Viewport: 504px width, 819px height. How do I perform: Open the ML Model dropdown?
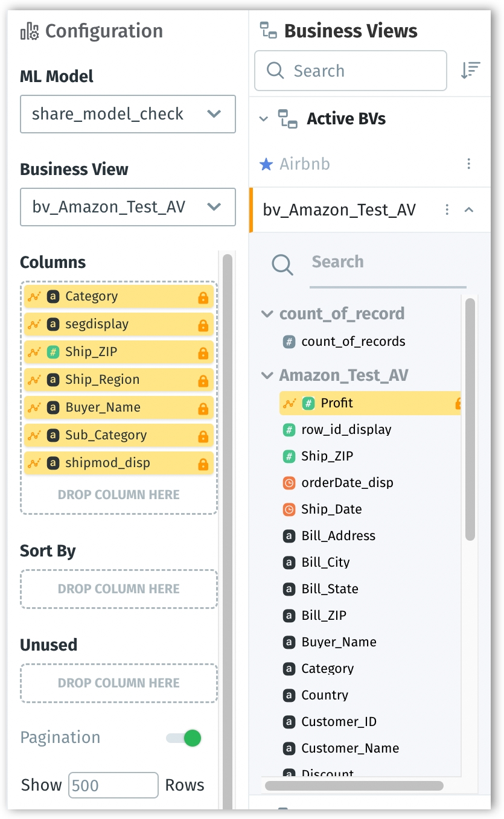point(128,114)
